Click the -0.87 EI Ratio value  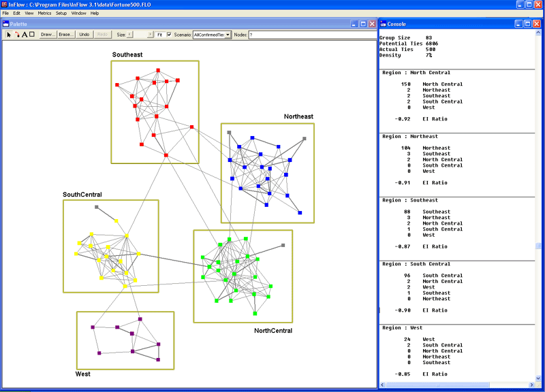403,246
